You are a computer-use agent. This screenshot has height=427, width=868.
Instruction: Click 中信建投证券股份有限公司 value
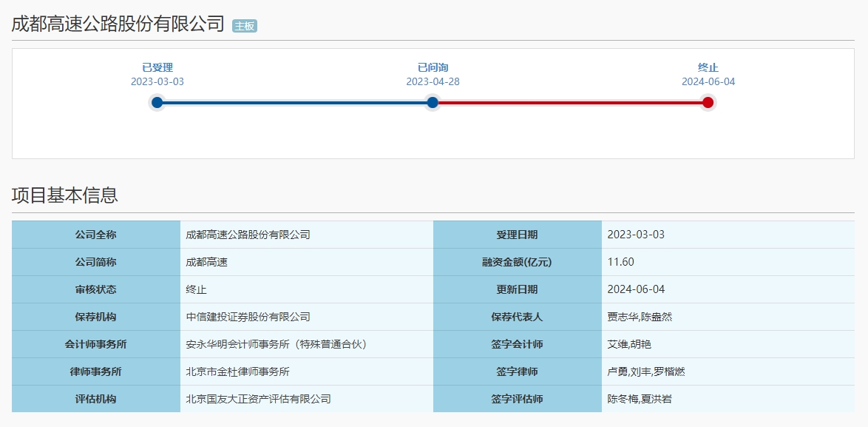coord(248,317)
